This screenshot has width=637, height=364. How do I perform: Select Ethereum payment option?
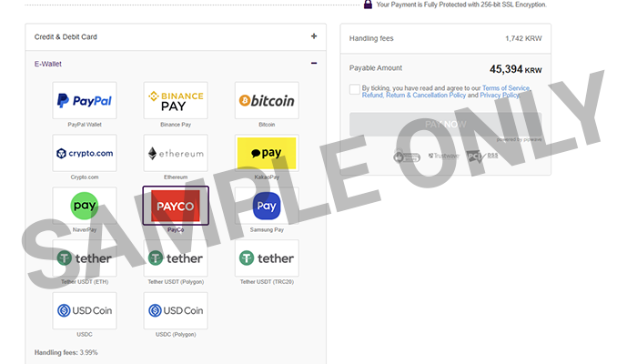[176, 153]
